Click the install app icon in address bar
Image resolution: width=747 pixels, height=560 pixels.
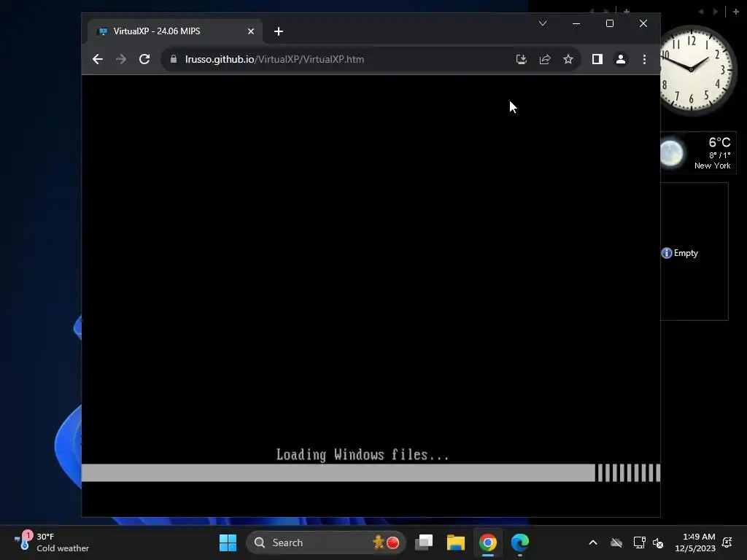521,59
